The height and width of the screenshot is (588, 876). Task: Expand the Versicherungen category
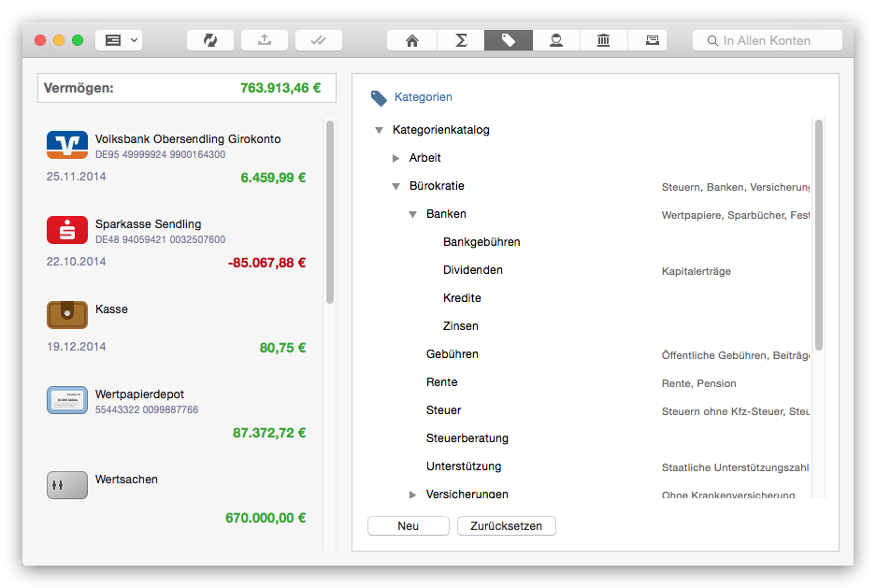tap(412, 494)
